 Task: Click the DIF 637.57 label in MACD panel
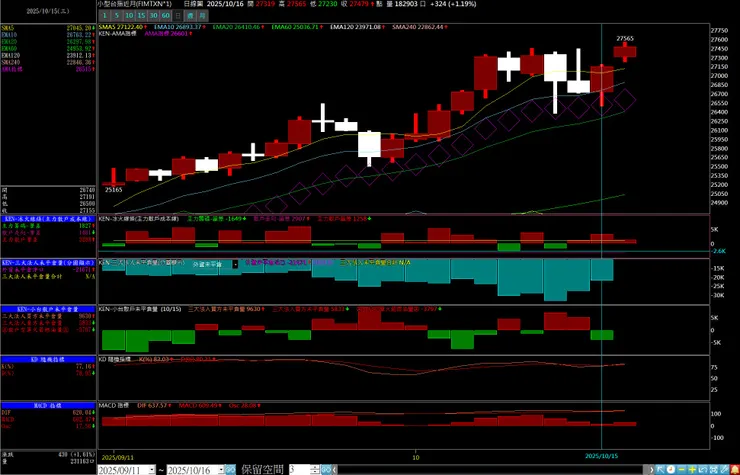tap(154, 406)
